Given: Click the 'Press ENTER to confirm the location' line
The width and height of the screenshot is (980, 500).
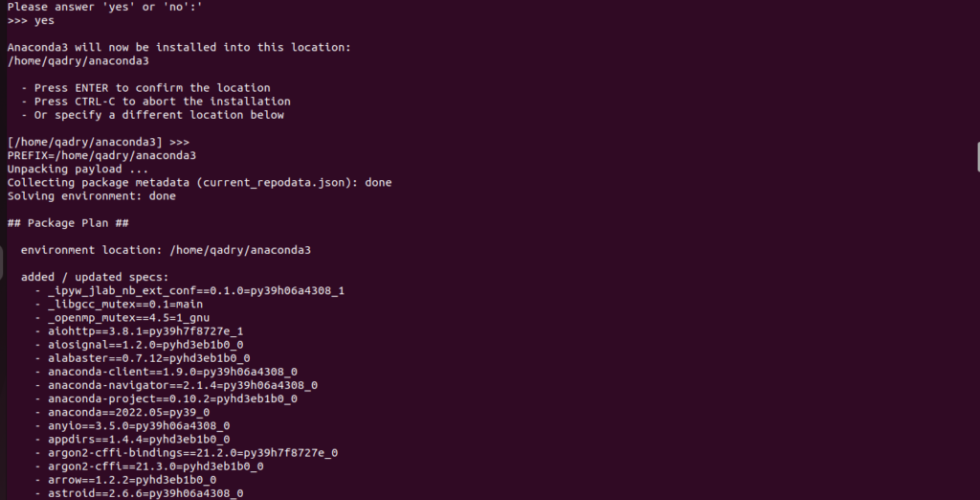Looking at the screenshot, I should (145, 87).
